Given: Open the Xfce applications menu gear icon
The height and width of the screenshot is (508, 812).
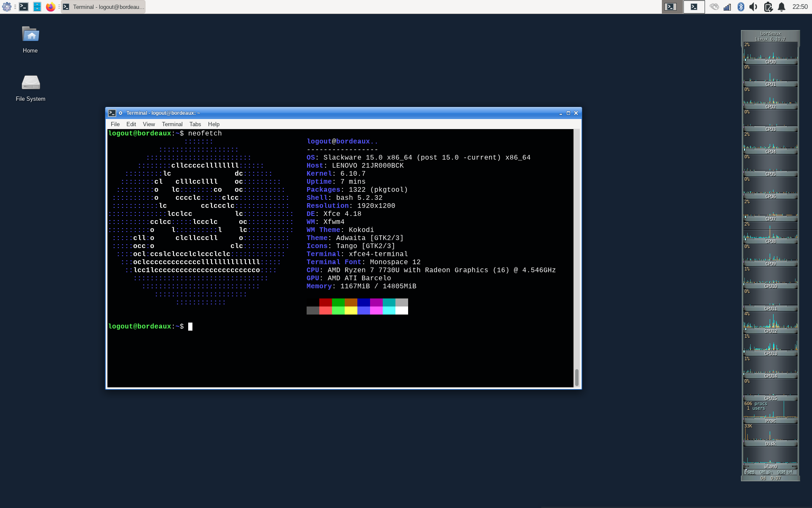Looking at the screenshot, I should 7,7.
